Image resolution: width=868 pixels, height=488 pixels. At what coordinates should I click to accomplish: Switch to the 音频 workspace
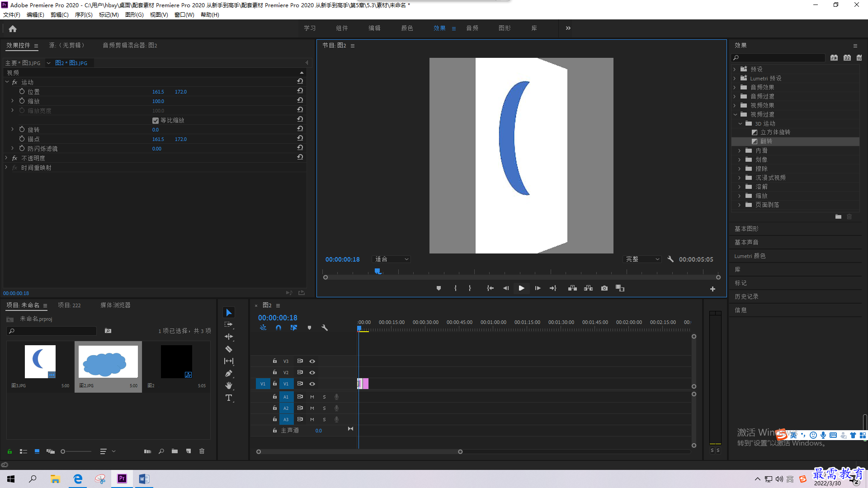pyautogui.click(x=472, y=28)
